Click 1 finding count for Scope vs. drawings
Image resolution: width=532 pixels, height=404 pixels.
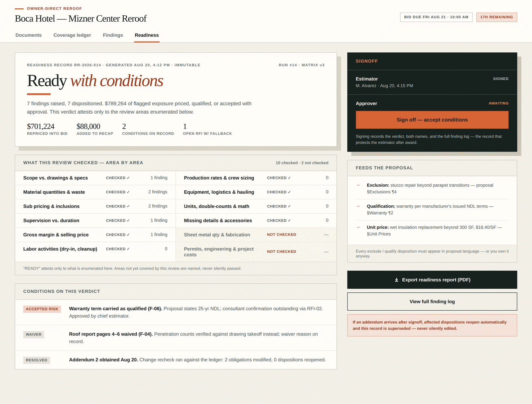click(159, 178)
